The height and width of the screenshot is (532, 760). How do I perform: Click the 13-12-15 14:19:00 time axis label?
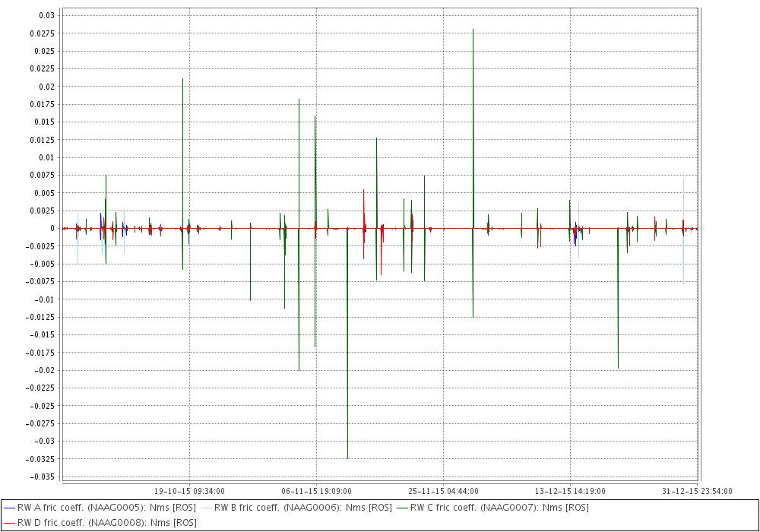(570, 491)
